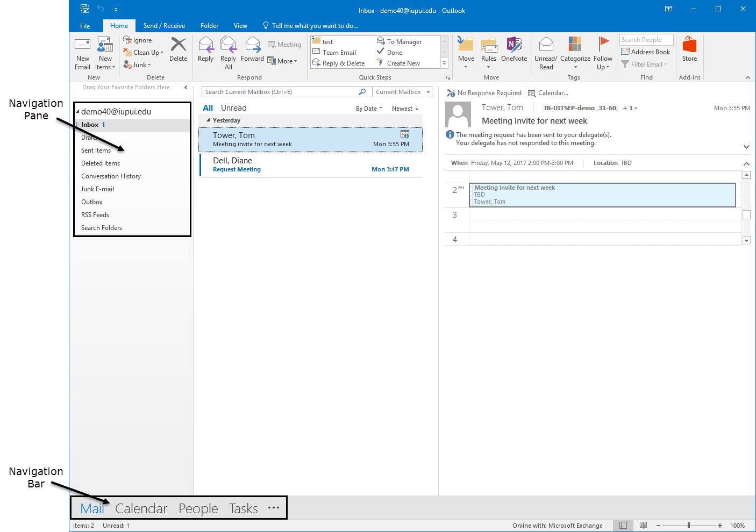Collapse the calendar preview section
756x532 pixels.
click(x=746, y=163)
